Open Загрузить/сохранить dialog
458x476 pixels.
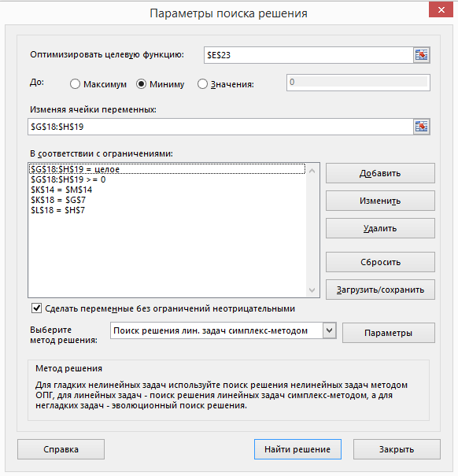[380, 290]
